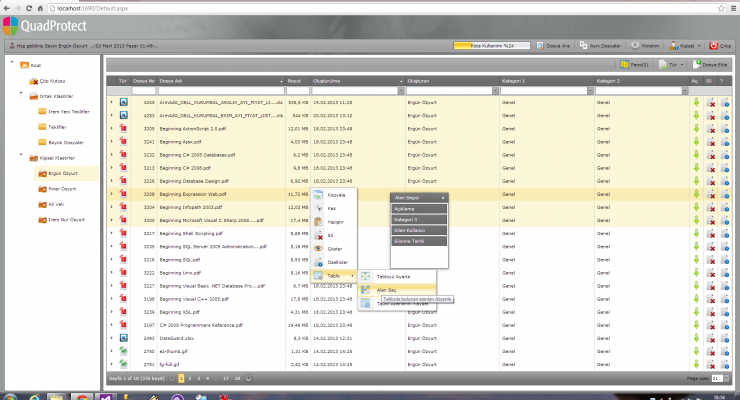Click the Kopyala icon in context menu
Image resolution: width=740 pixels, height=400 pixels.
pyautogui.click(x=318, y=195)
